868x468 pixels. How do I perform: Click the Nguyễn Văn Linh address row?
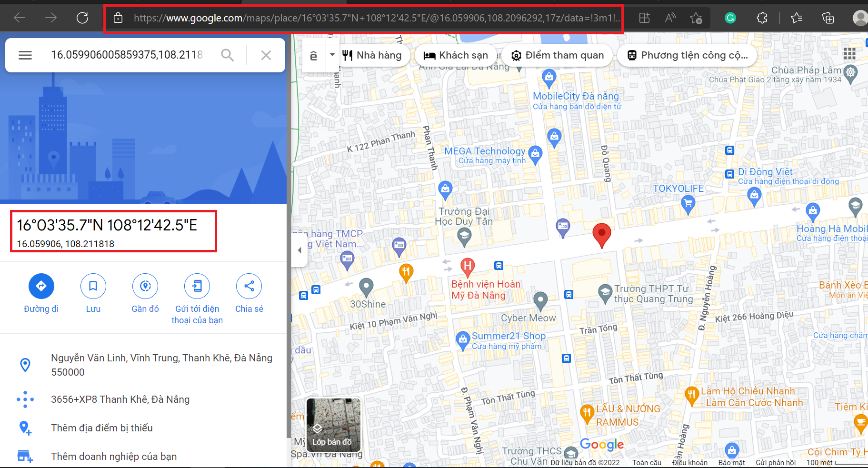[x=144, y=365]
